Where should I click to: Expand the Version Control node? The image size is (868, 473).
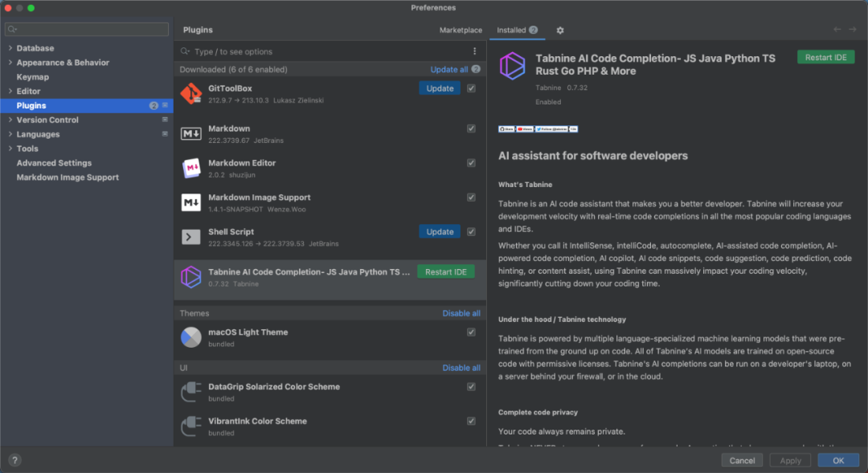[10, 120]
